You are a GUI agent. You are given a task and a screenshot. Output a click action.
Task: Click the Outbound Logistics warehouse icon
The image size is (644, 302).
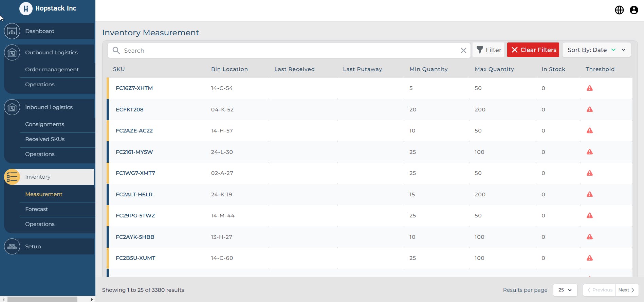pos(12,53)
